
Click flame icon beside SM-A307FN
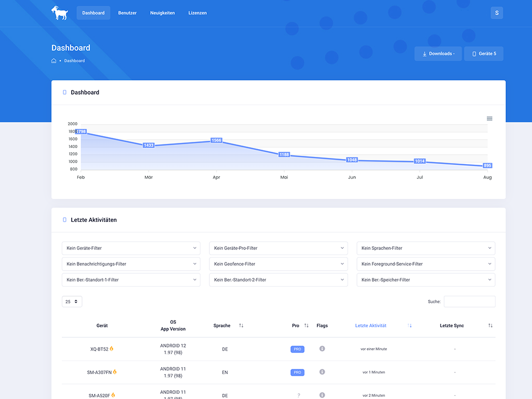click(115, 372)
